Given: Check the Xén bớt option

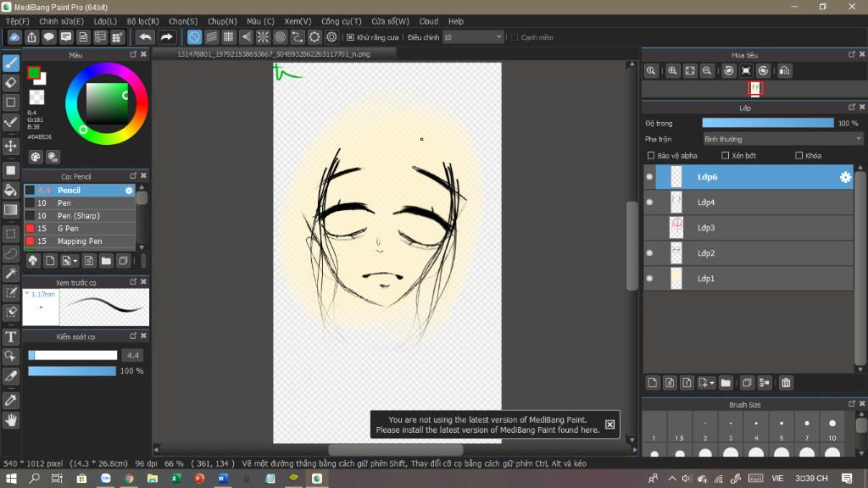Looking at the screenshot, I should click(x=726, y=156).
